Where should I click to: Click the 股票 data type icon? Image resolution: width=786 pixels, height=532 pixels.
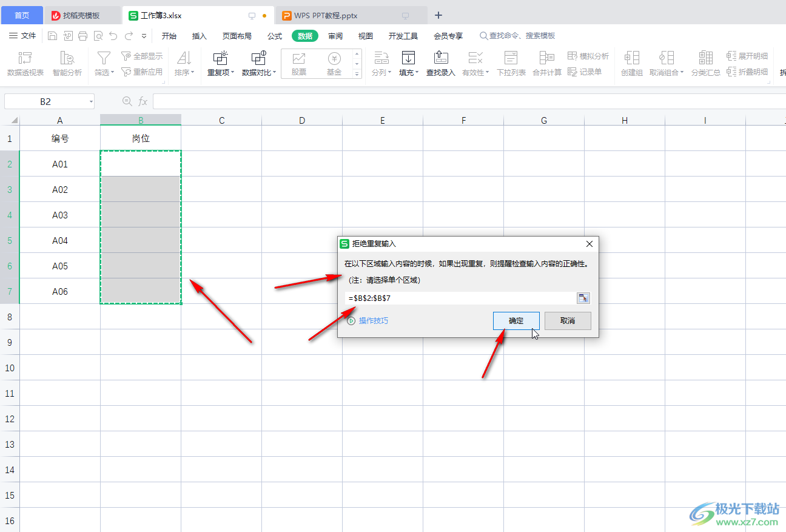[299, 63]
